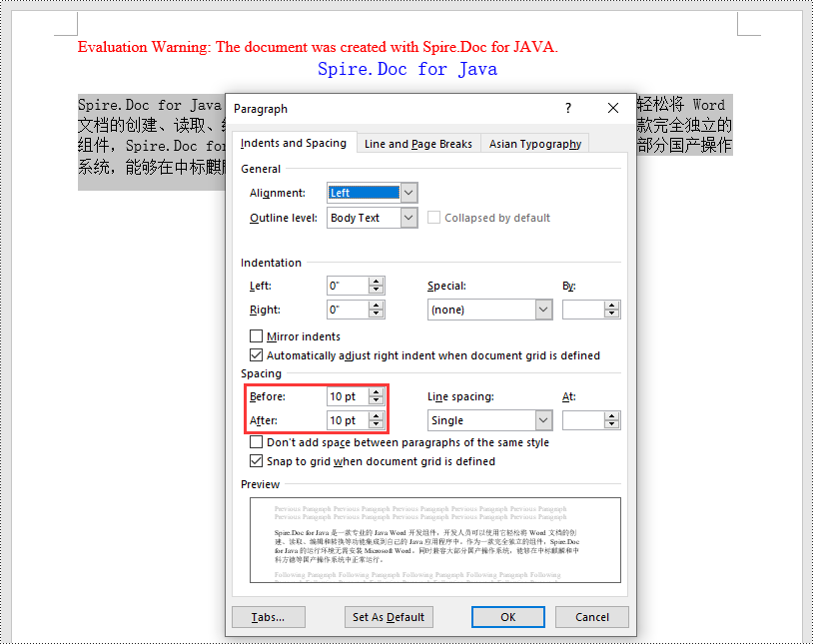Confirm the dialog with OK button

coord(508,617)
